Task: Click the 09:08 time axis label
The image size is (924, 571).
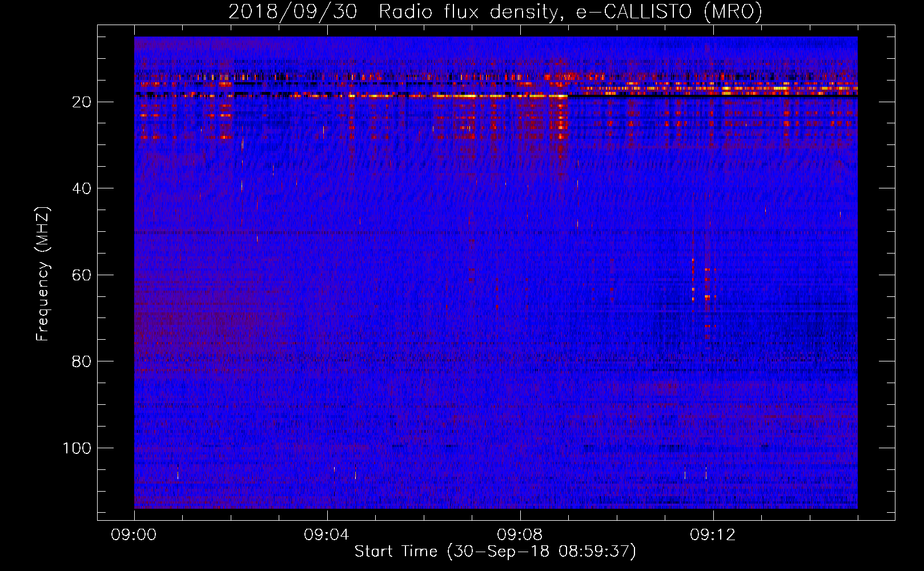Action: click(x=520, y=534)
